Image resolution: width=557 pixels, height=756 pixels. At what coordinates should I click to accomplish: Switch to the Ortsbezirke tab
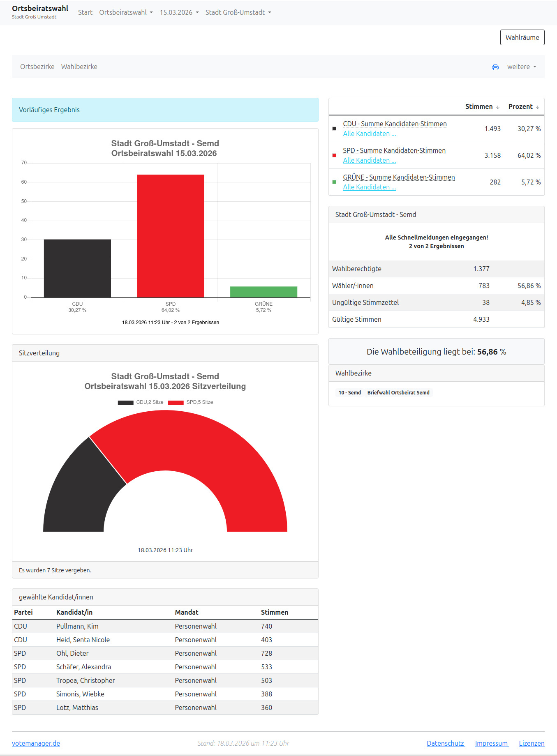37,67
